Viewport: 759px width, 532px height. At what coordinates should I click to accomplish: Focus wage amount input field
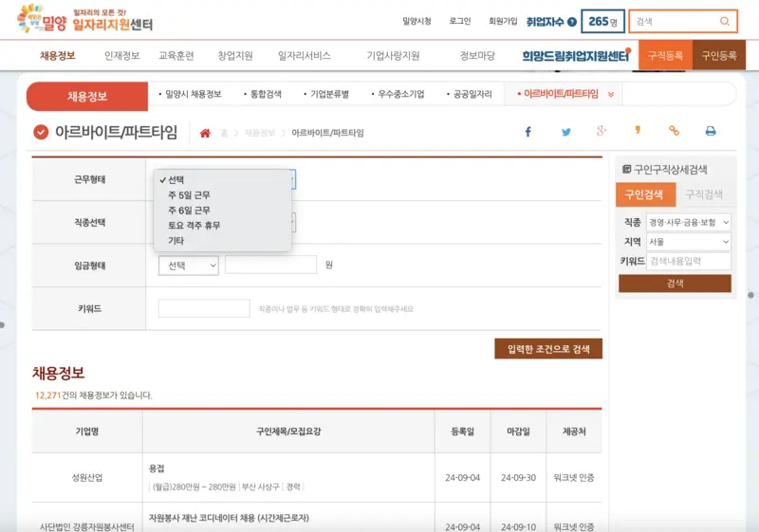[x=270, y=265]
